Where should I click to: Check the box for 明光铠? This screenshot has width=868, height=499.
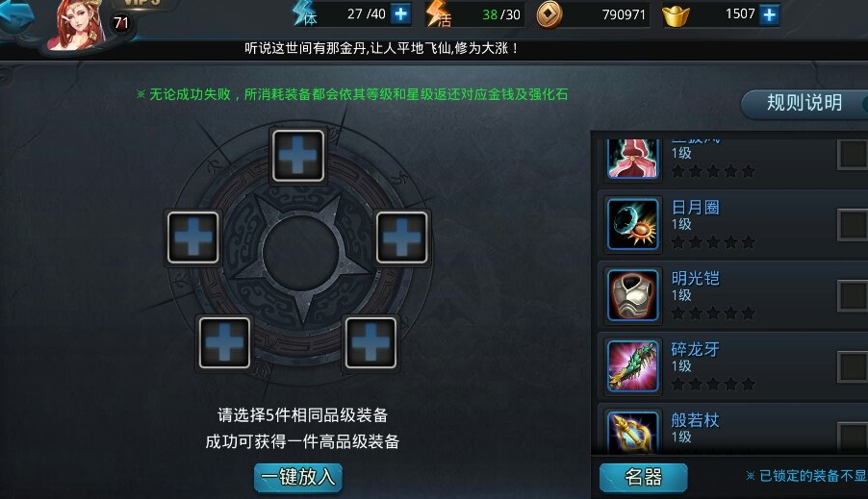click(x=853, y=295)
